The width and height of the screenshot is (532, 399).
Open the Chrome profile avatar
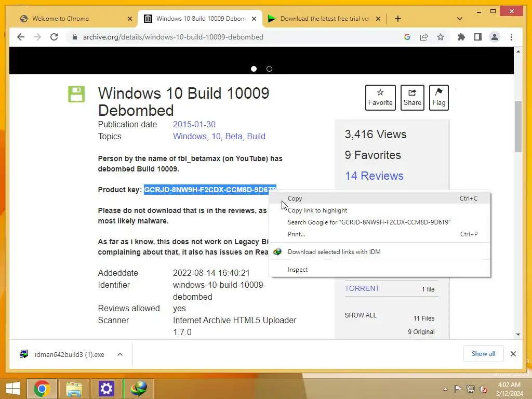click(x=495, y=37)
